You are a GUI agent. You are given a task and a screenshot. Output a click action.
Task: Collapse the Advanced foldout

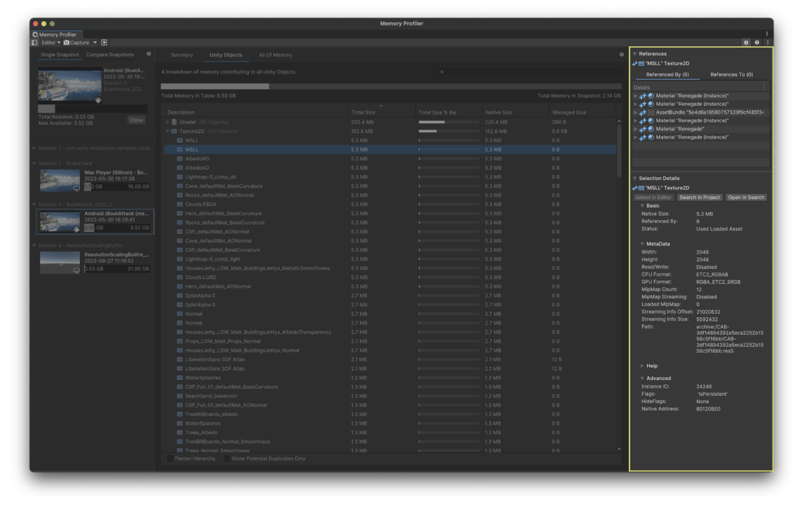point(642,378)
